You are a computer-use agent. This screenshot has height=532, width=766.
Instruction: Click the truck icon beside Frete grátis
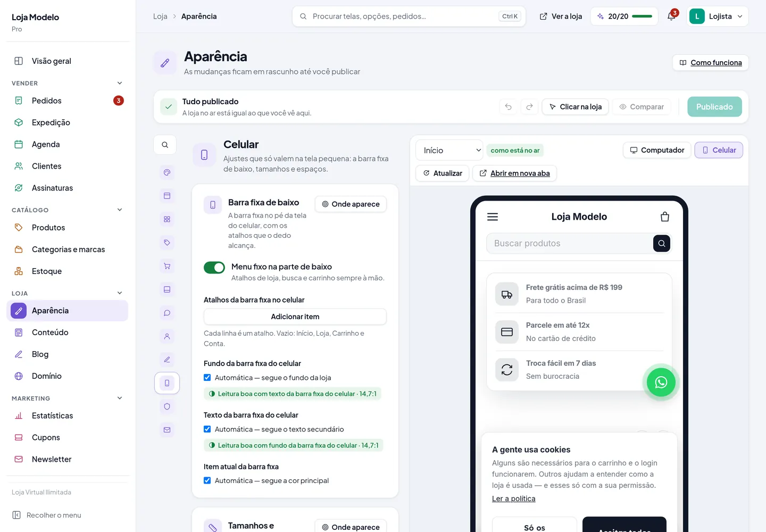(507, 294)
